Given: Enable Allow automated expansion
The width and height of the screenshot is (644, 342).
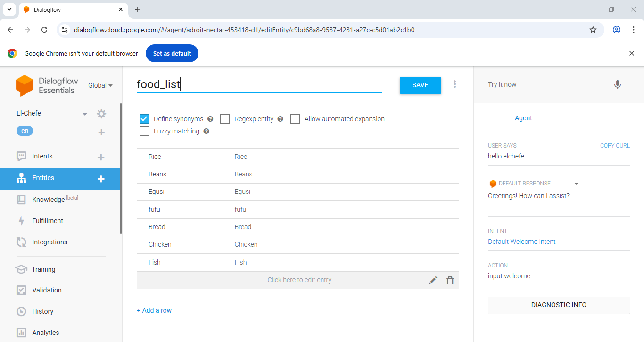Looking at the screenshot, I should tap(295, 118).
